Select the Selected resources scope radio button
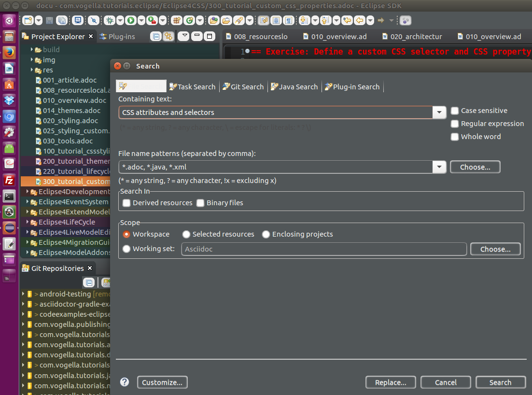The image size is (532, 395). 186,234
